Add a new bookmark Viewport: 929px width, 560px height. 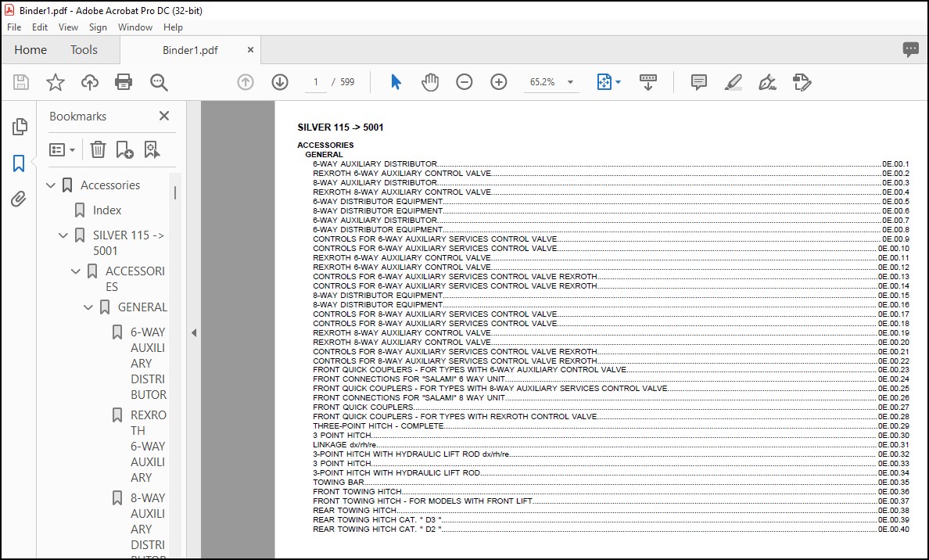coord(124,149)
